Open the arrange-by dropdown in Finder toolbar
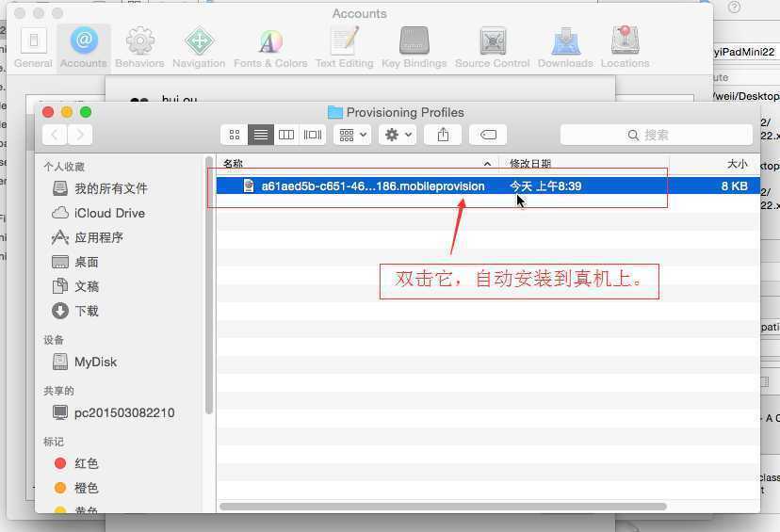This screenshot has height=532, width=780. 352,135
